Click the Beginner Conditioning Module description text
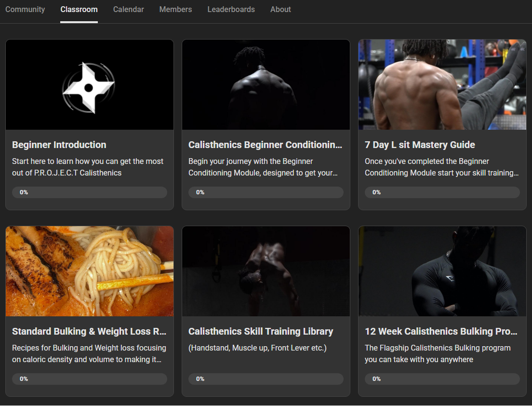 263,167
